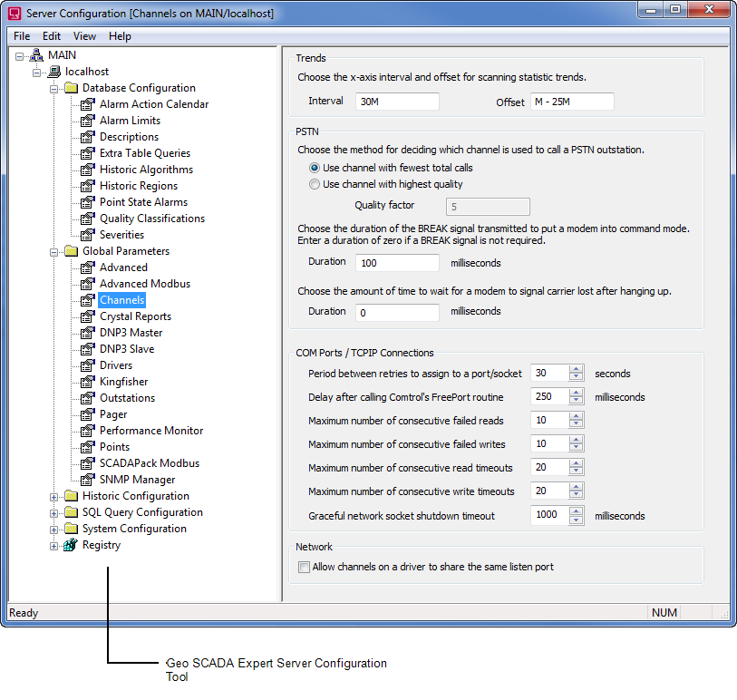This screenshot has width=737, height=700.
Task: Expand the Historic Configuration node
Action: point(53,496)
